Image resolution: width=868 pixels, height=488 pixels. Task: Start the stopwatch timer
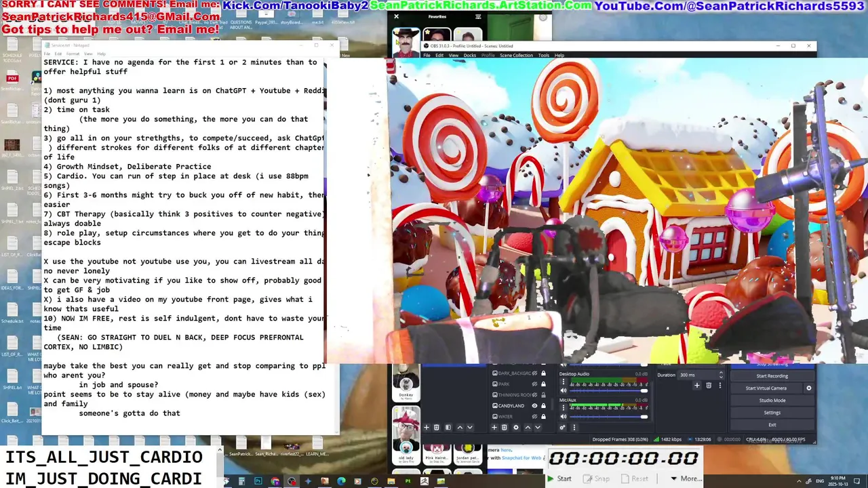pyautogui.click(x=560, y=479)
